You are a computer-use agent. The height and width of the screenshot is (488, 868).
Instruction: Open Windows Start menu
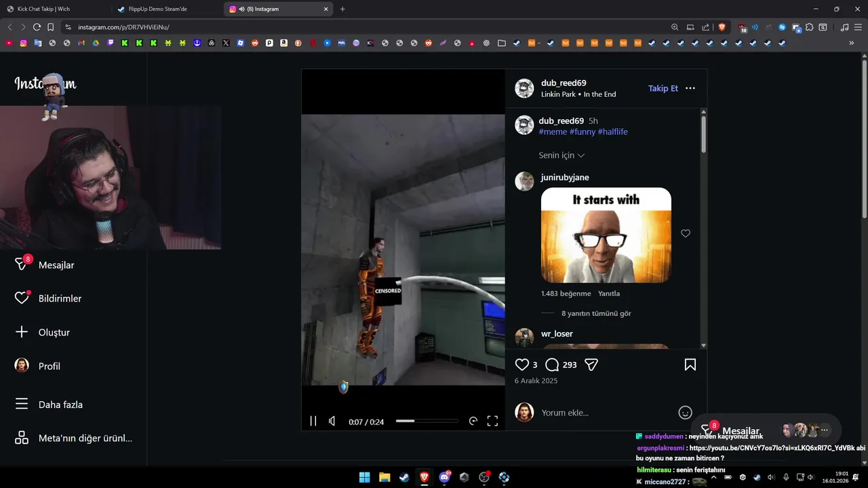point(364,477)
